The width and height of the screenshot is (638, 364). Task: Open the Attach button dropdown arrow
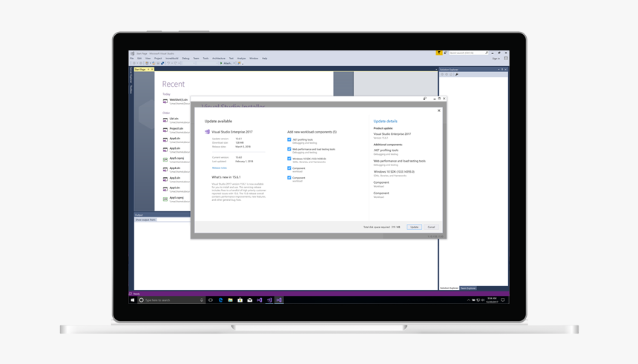[x=234, y=63]
